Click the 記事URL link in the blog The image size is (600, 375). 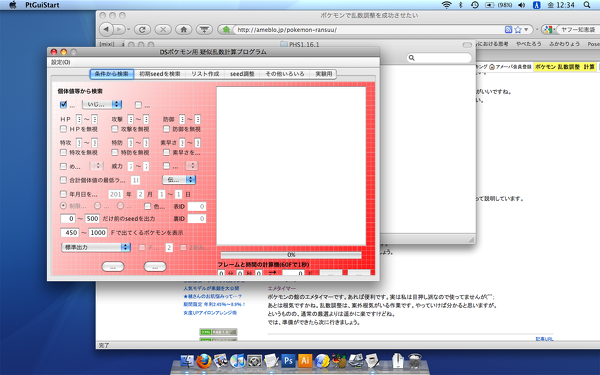coord(545,339)
